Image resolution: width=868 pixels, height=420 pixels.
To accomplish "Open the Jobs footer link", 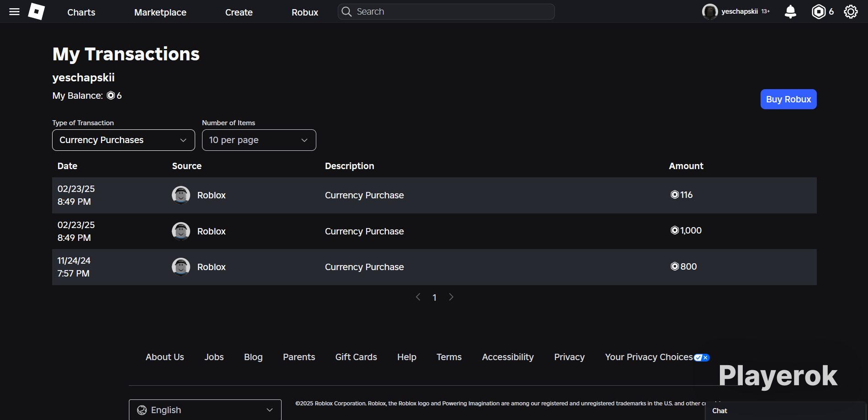I will 214,357.
